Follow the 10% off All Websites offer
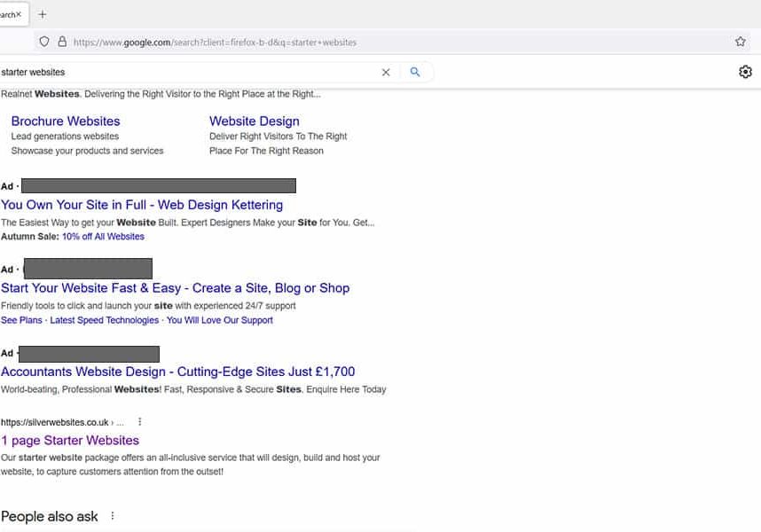 (x=103, y=236)
